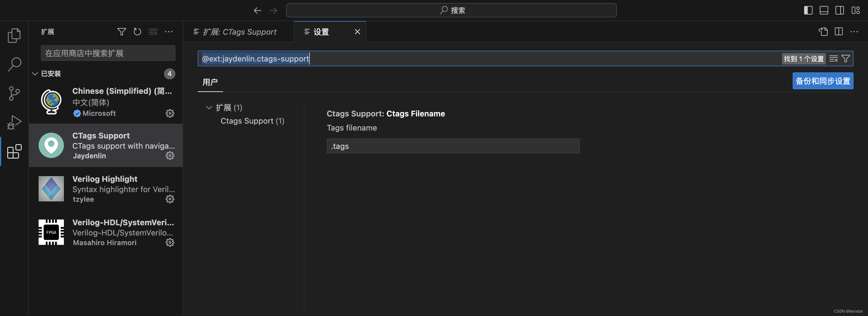868x316 pixels.
Task: Open editor more actions menu
Action: [x=854, y=32]
